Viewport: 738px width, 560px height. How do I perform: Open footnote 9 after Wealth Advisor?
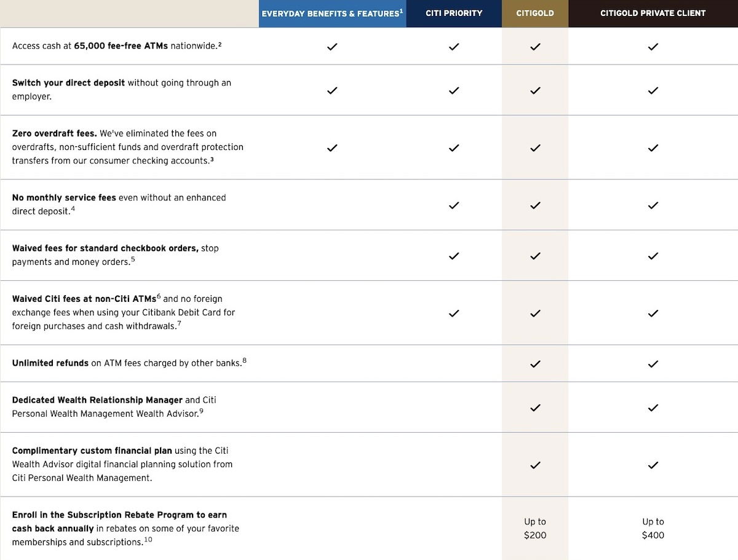pos(201,411)
